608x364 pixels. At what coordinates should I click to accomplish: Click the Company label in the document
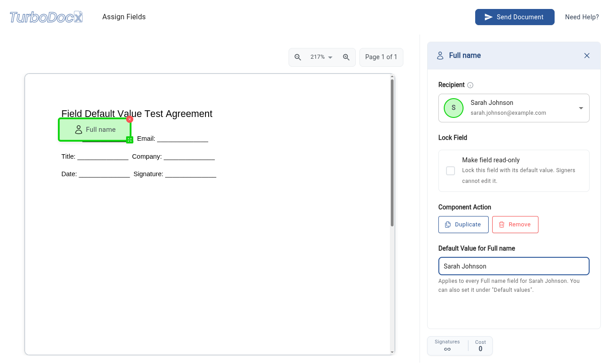pos(147,156)
